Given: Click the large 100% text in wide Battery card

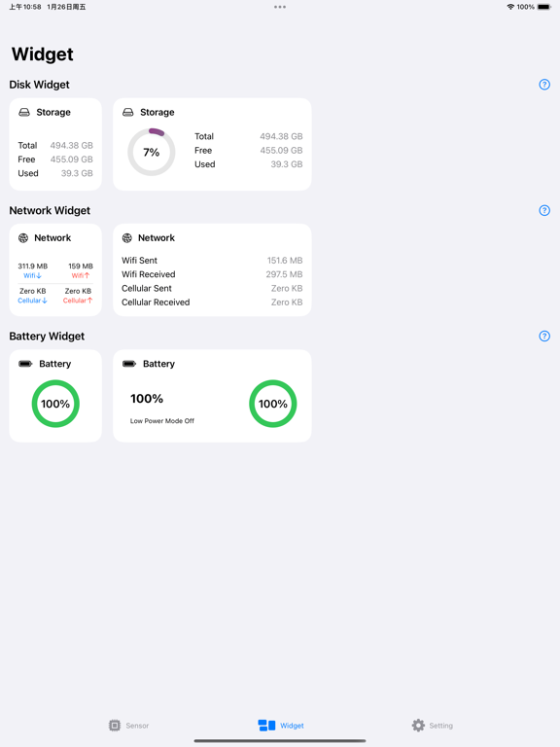Looking at the screenshot, I should [x=147, y=398].
